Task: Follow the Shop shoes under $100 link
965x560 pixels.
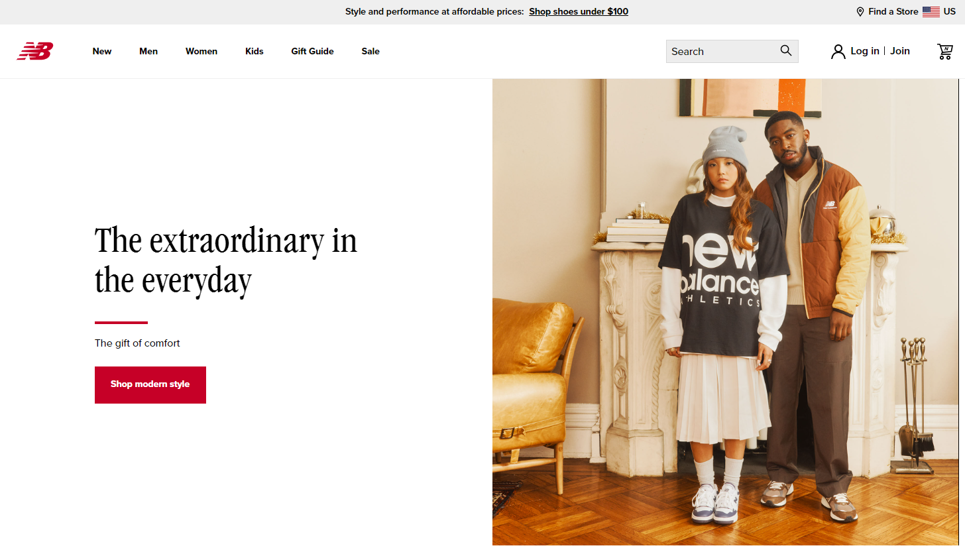Action: [x=579, y=11]
